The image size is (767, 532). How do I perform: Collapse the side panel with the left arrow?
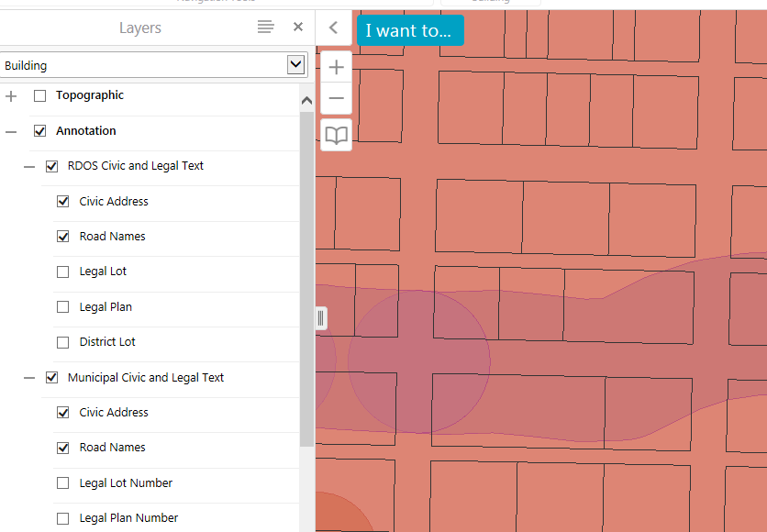point(334,28)
